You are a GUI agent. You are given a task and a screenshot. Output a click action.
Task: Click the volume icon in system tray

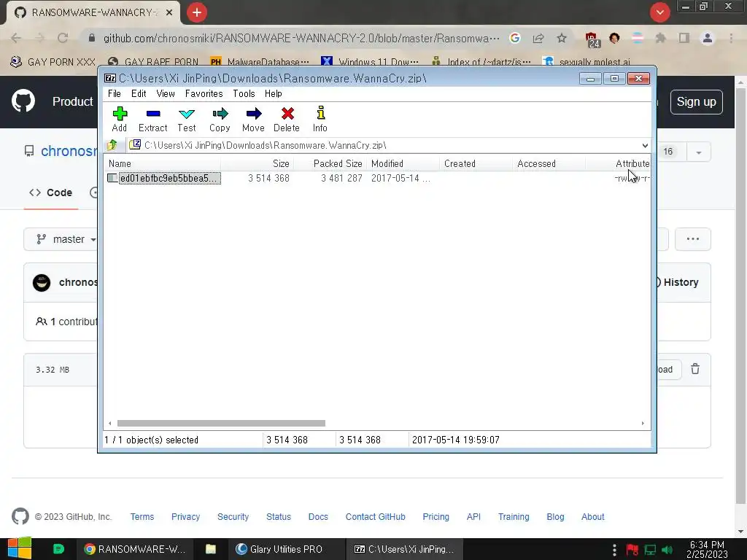click(x=667, y=550)
